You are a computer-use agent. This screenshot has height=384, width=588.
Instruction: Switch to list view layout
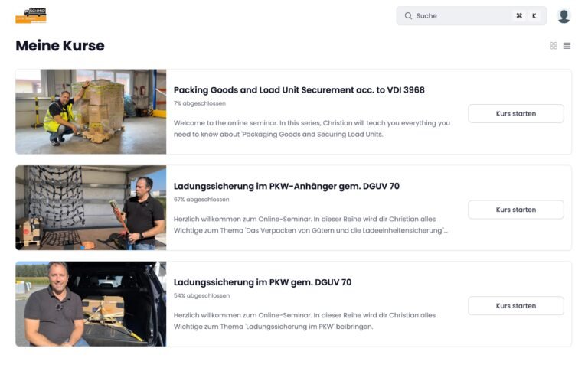click(567, 46)
